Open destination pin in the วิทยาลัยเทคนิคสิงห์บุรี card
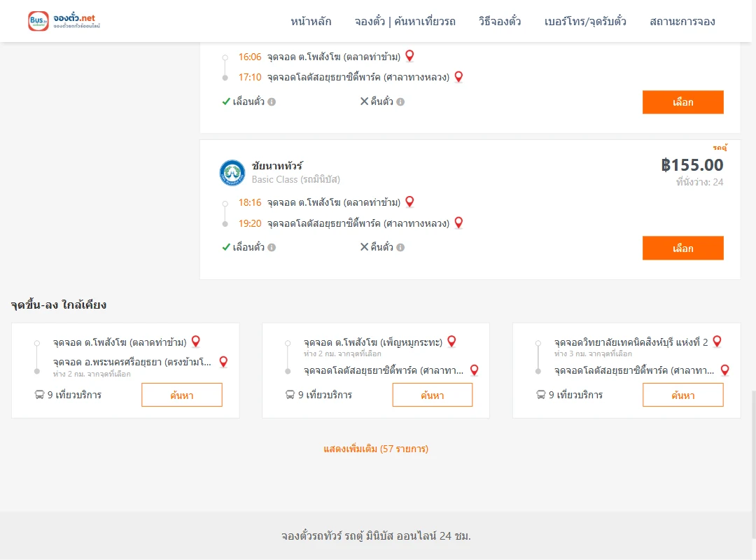Image resolution: width=756 pixels, height=560 pixels. [724, 370]
